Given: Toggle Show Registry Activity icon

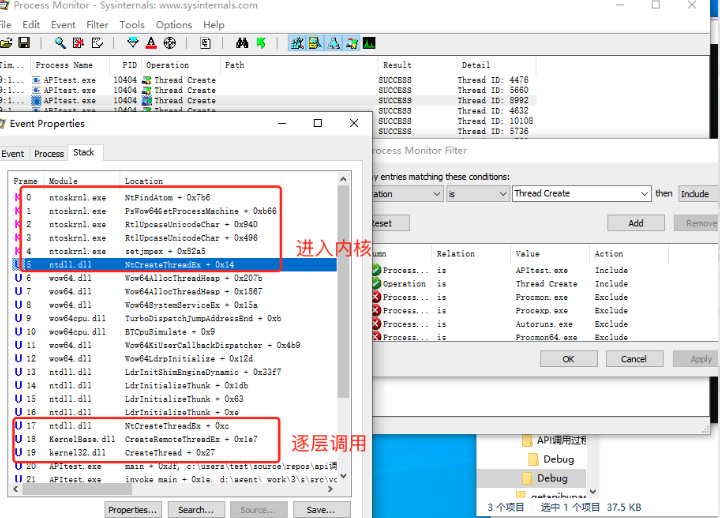Looking at the screenshot, I should [x=297, y=43].
